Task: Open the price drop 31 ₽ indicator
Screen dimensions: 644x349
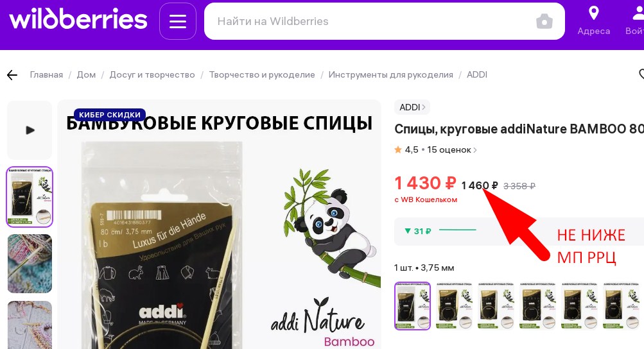Action: pyautogui.click(x=440, y=231)
